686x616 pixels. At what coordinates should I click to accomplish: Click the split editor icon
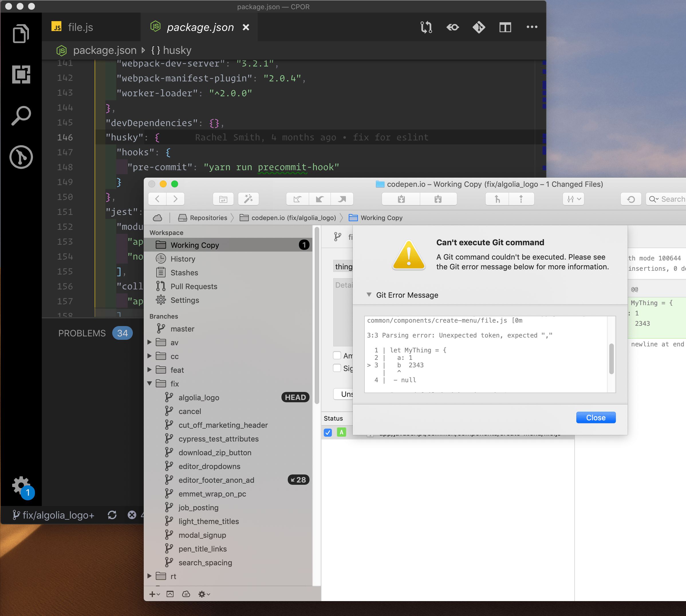[505, 27]
